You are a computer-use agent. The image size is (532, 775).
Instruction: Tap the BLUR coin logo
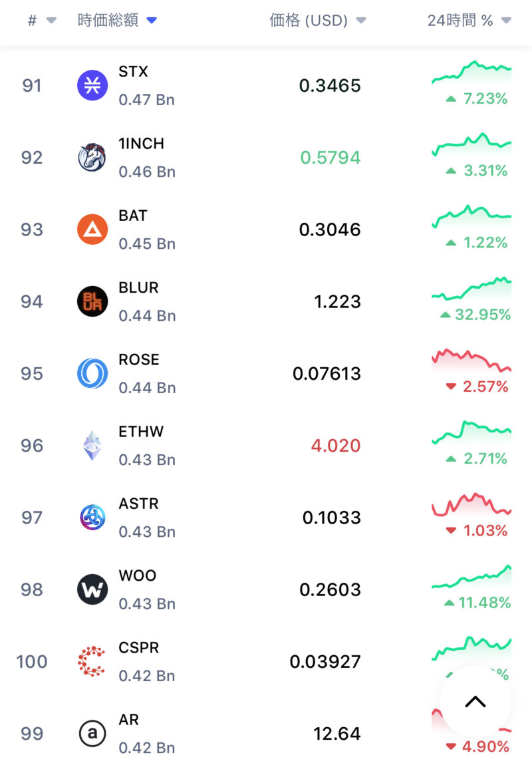pyautogui.click(x=92, y=301)
